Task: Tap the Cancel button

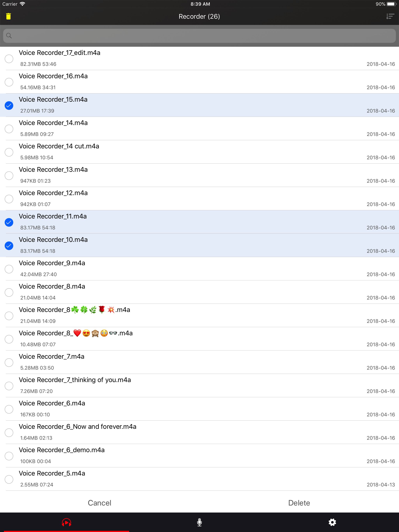Action: click(99, 503)
